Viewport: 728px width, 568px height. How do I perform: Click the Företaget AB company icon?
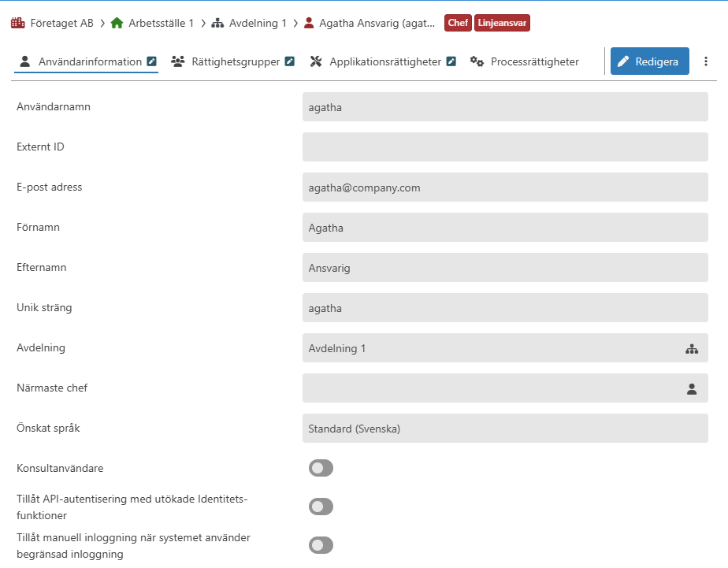pyautogui.click(x=17, y=23)
